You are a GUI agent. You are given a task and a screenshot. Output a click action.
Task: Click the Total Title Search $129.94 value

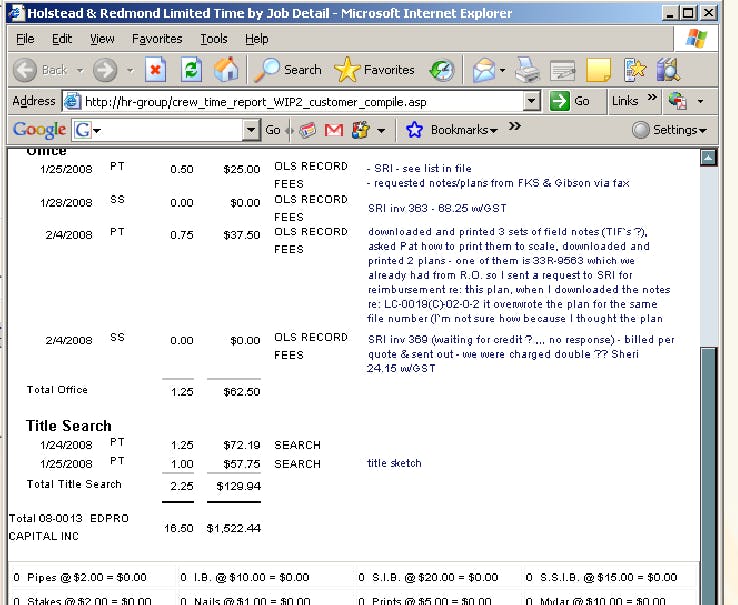pos(238,486)
